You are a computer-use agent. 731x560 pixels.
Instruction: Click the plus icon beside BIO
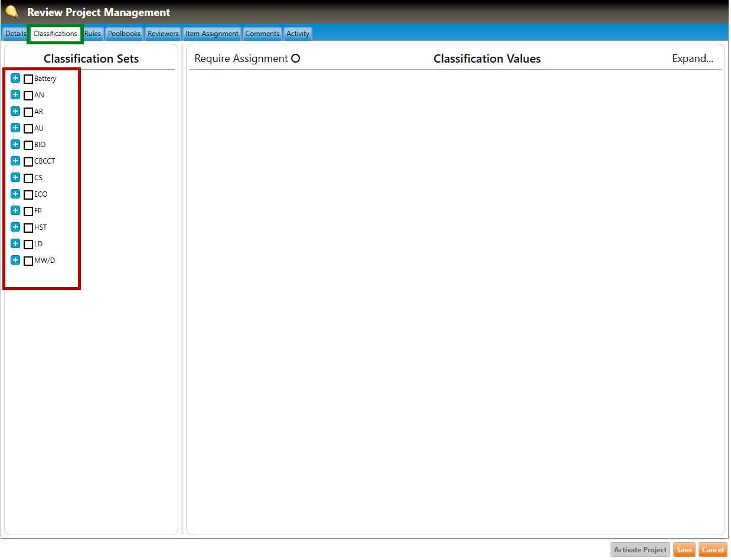(15, 145)
